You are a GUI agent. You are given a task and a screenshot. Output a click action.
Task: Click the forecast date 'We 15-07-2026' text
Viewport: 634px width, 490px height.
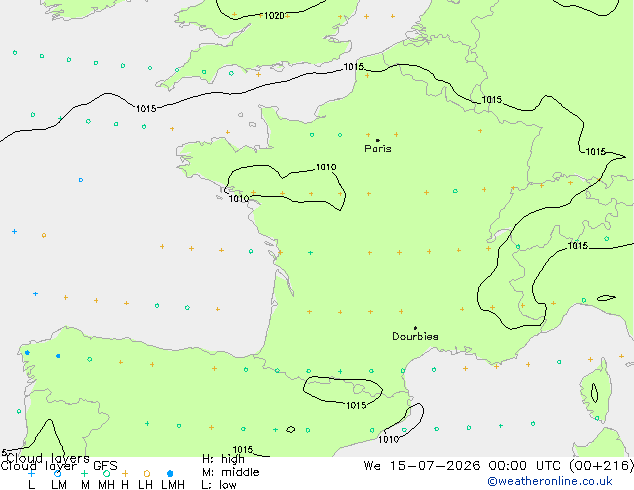(x=422, y=466)
